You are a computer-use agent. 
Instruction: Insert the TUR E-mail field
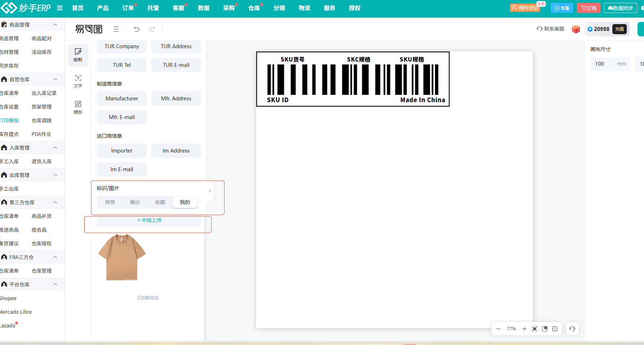click(176, 65)
